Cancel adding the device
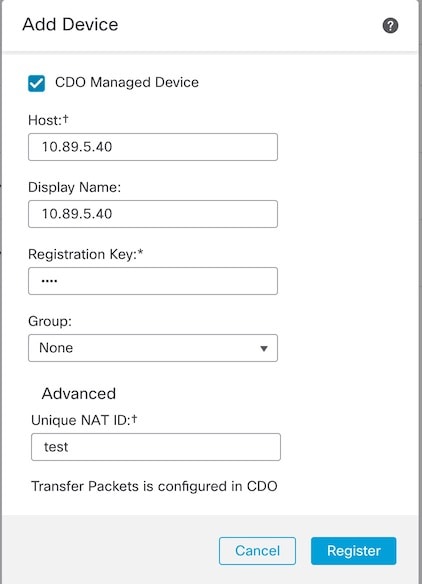 pyautogui.click(x=257, y=551)
